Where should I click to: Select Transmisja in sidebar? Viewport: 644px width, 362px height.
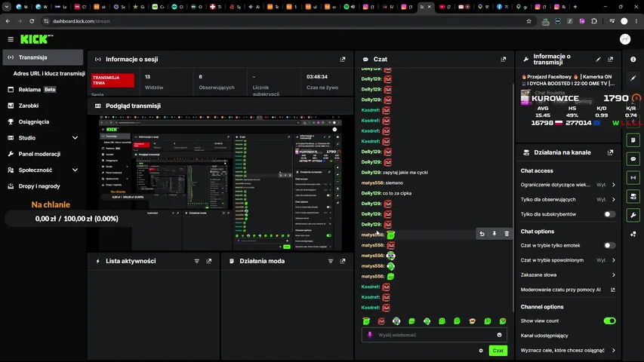(x=43, y=57)
